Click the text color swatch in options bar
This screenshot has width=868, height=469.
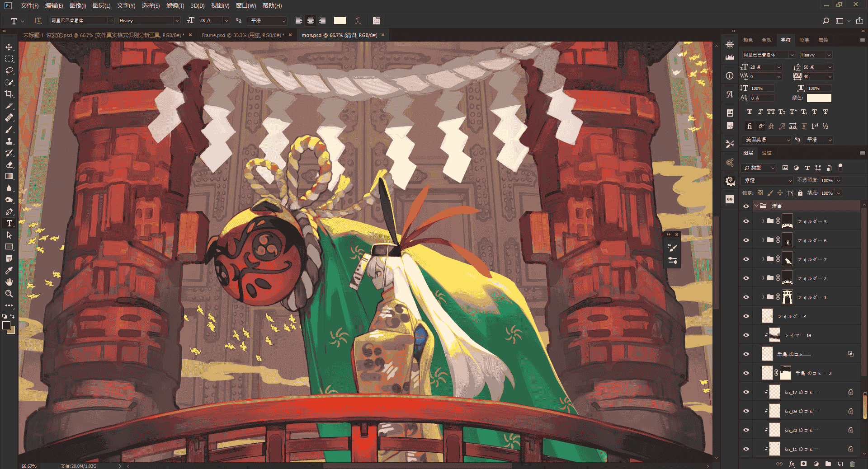pyautogui.click(x=340, y=21)
